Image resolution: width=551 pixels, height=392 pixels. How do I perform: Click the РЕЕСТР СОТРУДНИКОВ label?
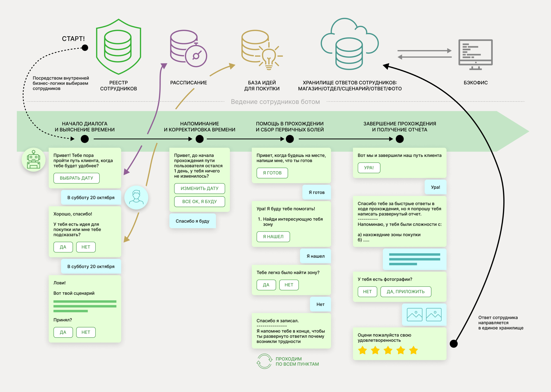click(x=118, y=86)
